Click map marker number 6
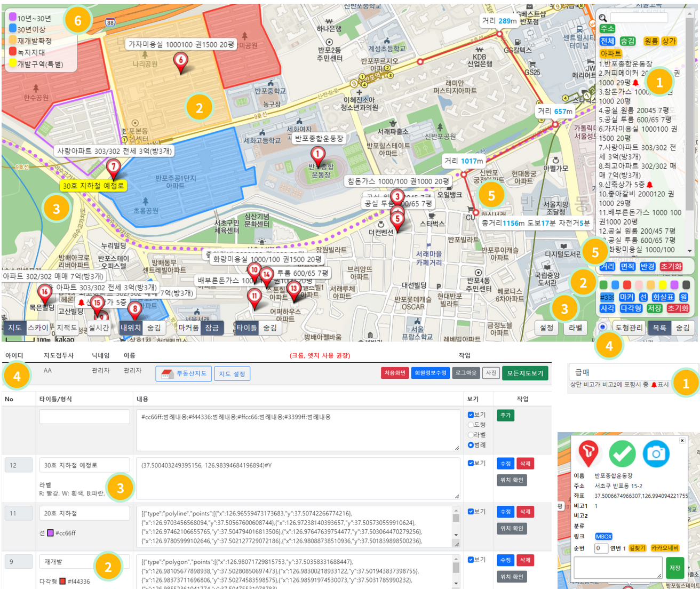 coord(181,62)
